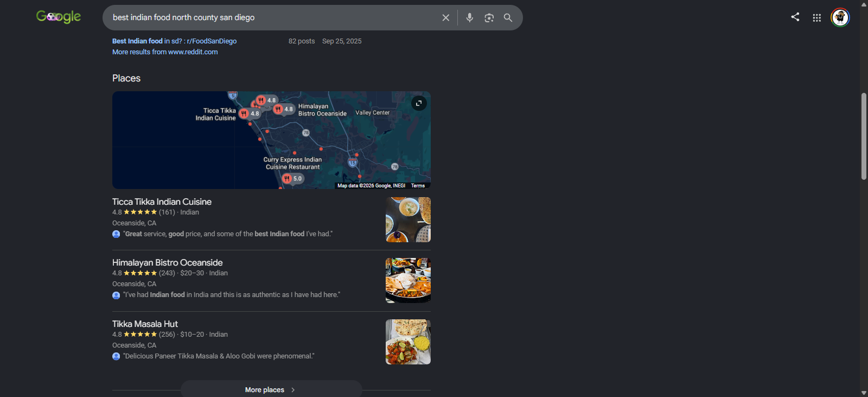Open the Tikka Masala Hut food photo thumbnail

coord(408,342)
